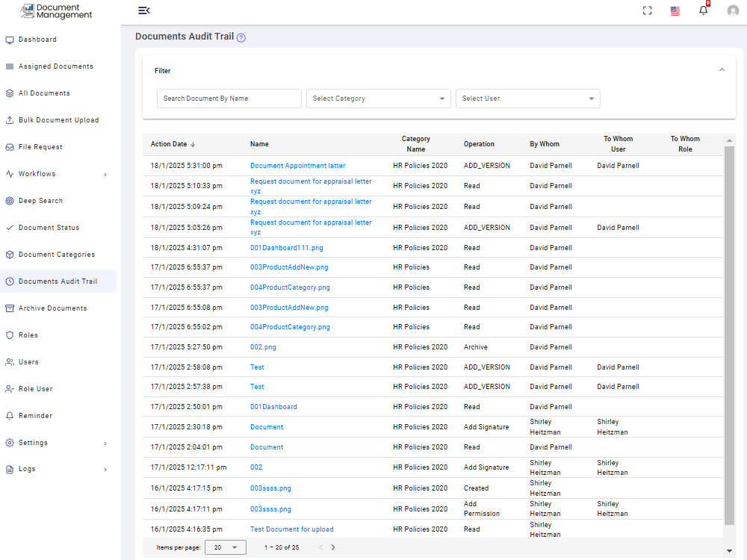Screen dimensions: 747x560
Task: Click the Operation column header
Action: [479, 144]
